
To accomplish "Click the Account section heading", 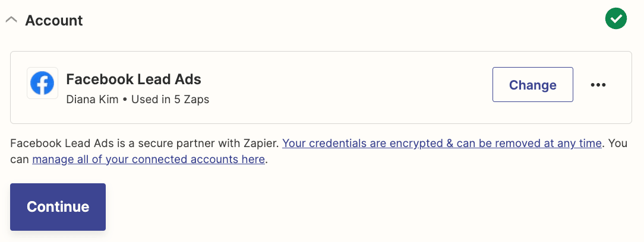I will 54,21.
